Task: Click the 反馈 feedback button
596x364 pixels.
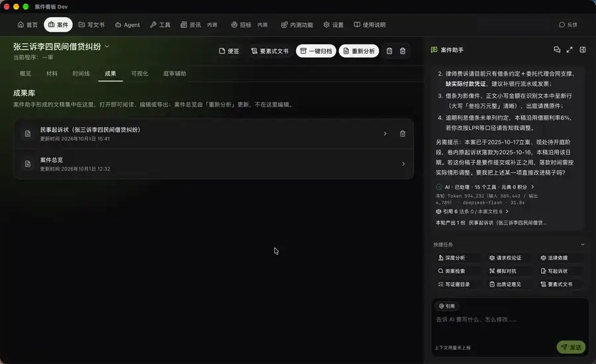Action: [568, 24]
